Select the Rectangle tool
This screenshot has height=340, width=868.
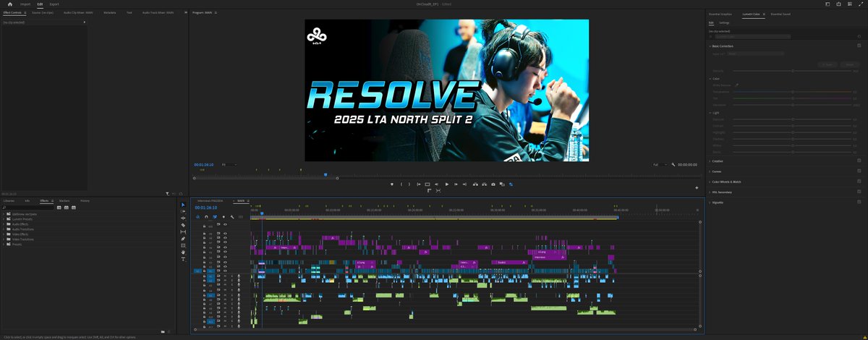coord(183,245)
